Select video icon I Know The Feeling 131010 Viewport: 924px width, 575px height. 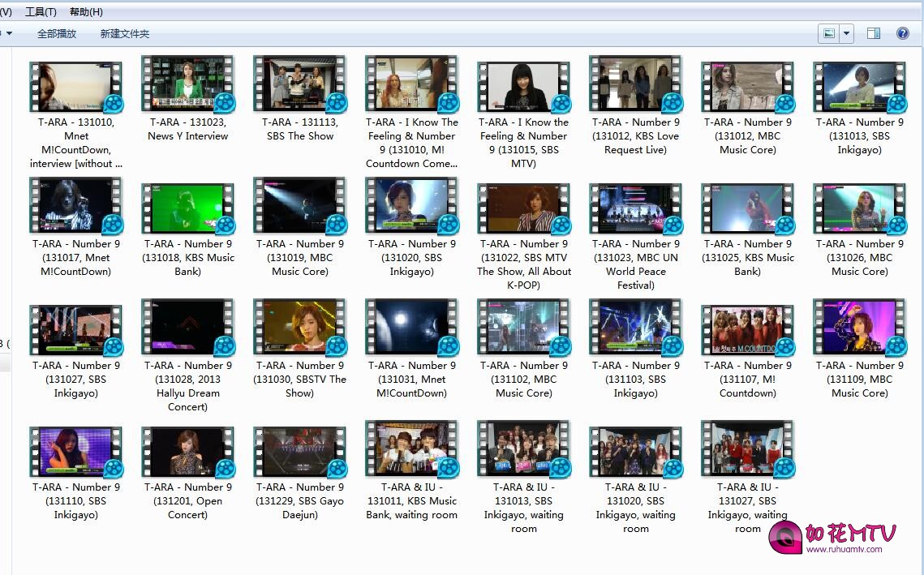pos(412,84)
